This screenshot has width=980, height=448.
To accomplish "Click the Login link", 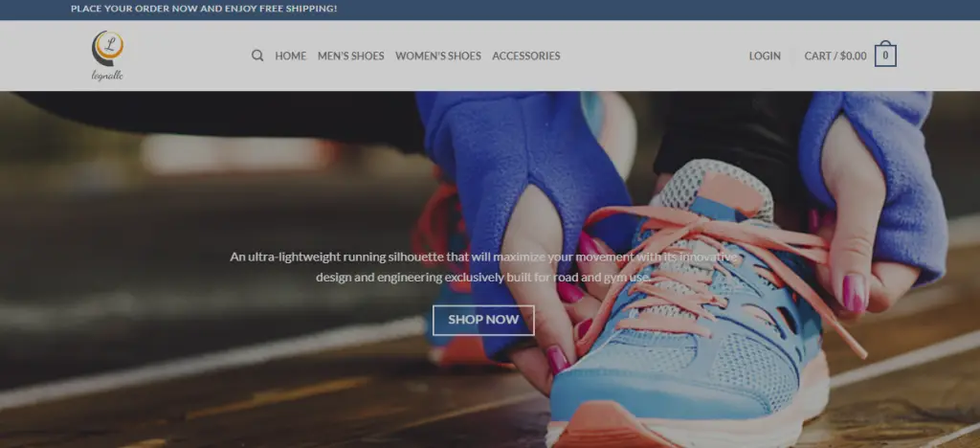I will [x=765, y=56].
